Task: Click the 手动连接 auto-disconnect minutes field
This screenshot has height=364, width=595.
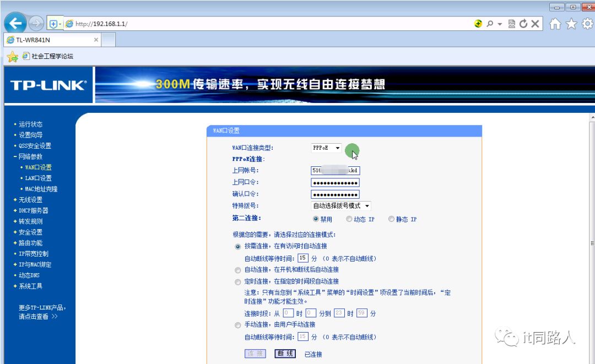Action: point(303,336)
